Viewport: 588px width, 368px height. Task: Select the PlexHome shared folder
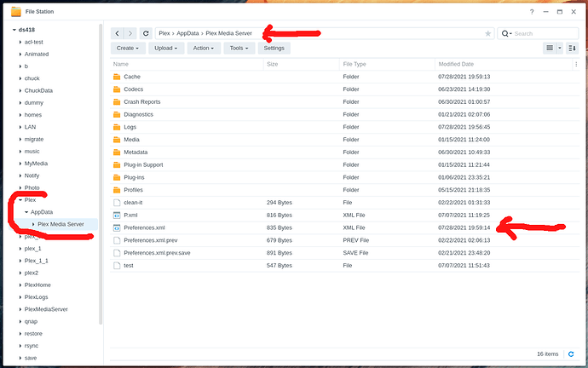(x=37, y=285)
